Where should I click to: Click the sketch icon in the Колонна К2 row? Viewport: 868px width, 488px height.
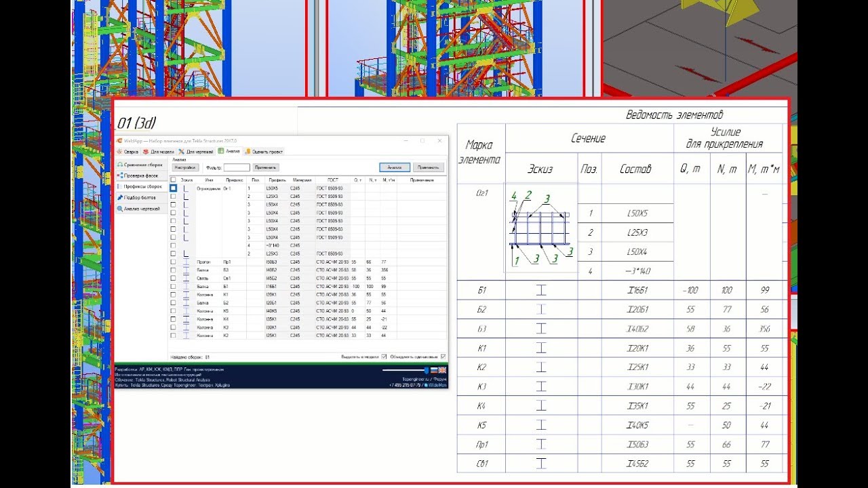tap(186, 335)
